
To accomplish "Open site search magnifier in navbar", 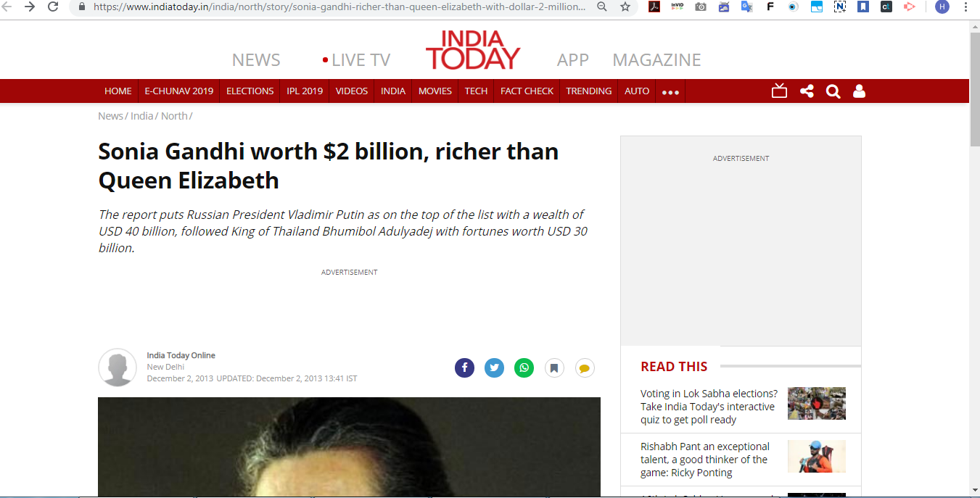I will 833,91.
